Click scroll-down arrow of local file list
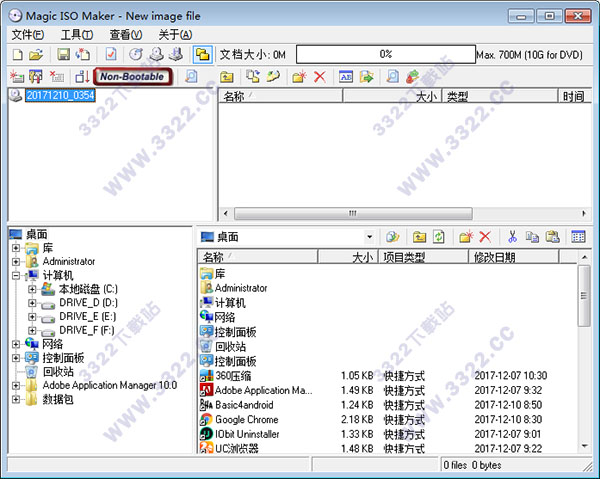Image resolution: width=600 pixels, height=479 pixels. (584, 446)
